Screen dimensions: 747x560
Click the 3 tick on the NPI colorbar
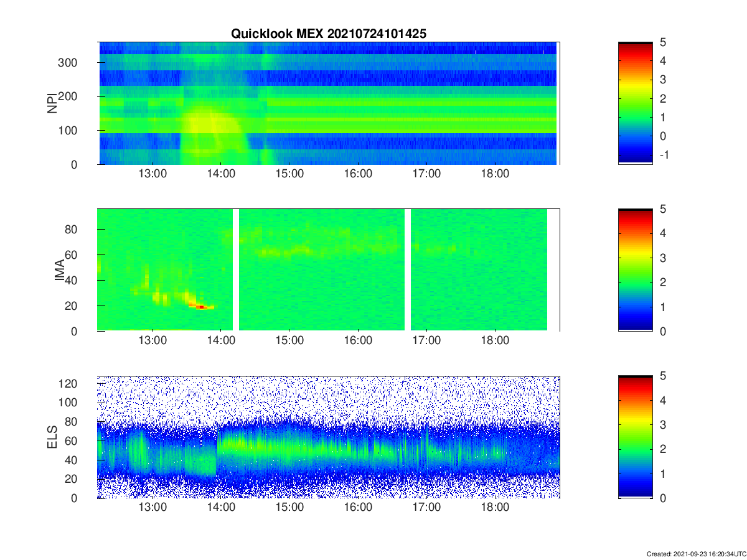pos(664,80)
